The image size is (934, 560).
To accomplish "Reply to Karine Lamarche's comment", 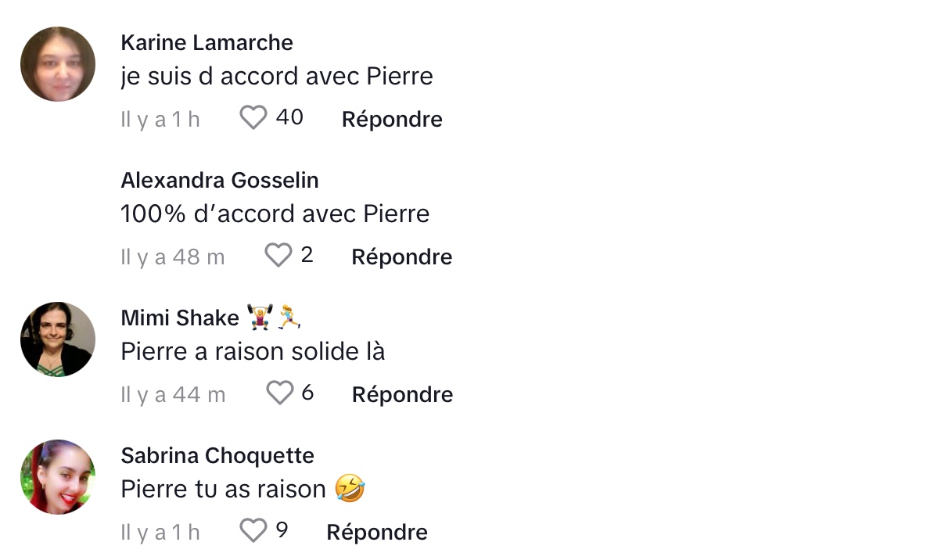I will pos(392,119).
